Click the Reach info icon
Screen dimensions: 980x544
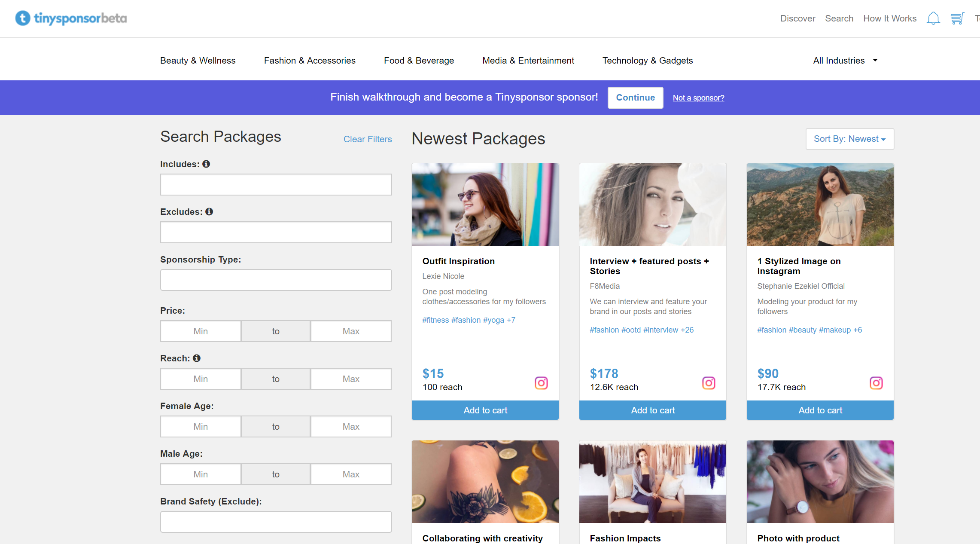(197, 358)
